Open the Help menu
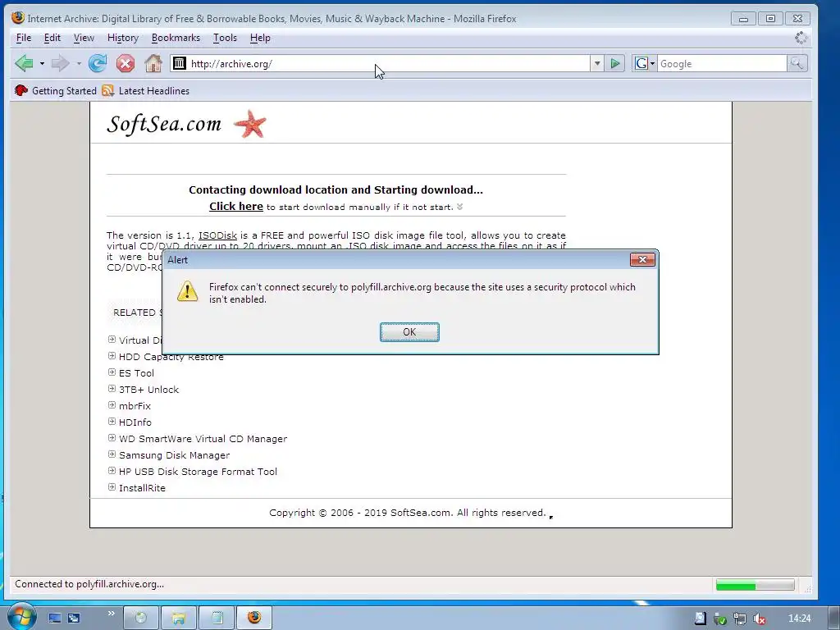The width and height of the screenshot is (840, 630). pos(260,38)
